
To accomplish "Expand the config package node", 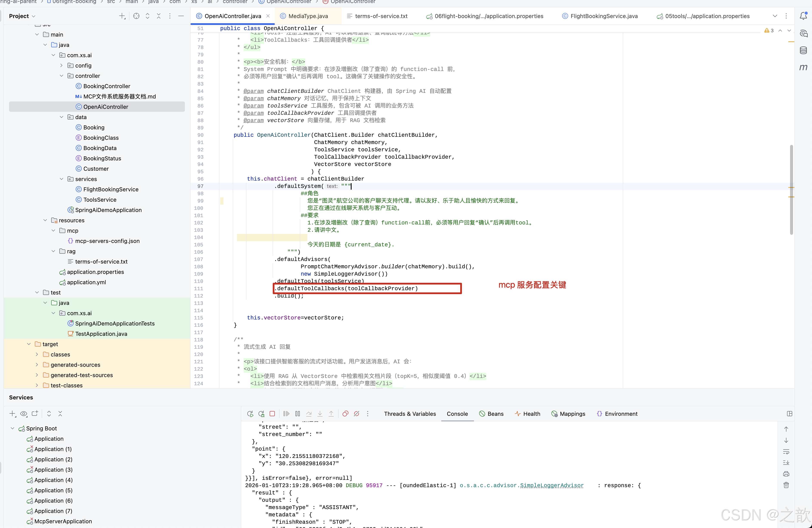I will point(62,66).
